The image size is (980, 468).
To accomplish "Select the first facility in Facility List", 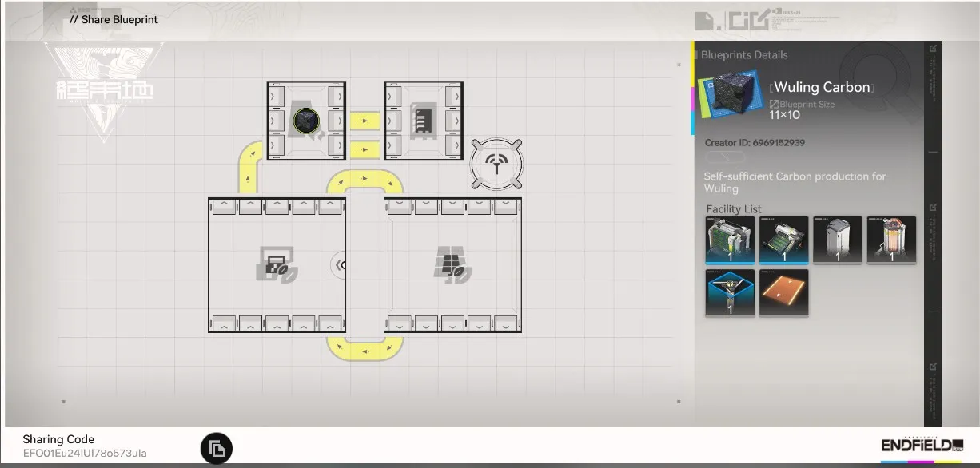I will point(730,240).
